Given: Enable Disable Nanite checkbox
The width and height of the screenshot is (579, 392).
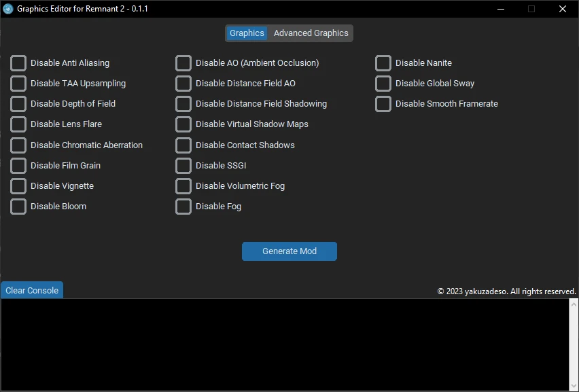Looking at the screenshot, I should (x=383, y=63).
